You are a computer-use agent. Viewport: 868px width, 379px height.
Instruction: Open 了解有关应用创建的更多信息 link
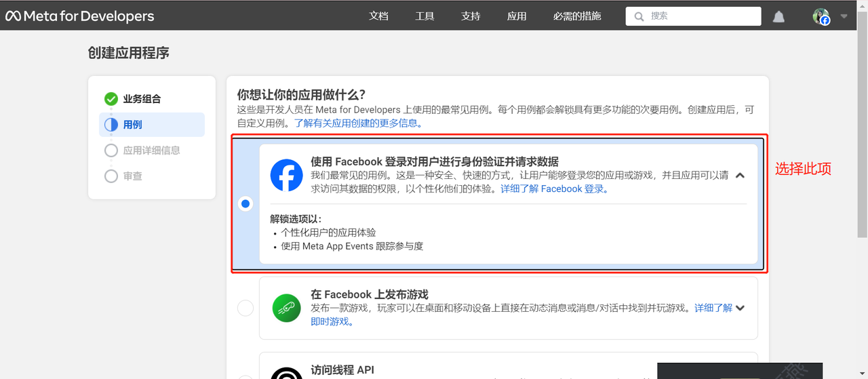[359, 123]
